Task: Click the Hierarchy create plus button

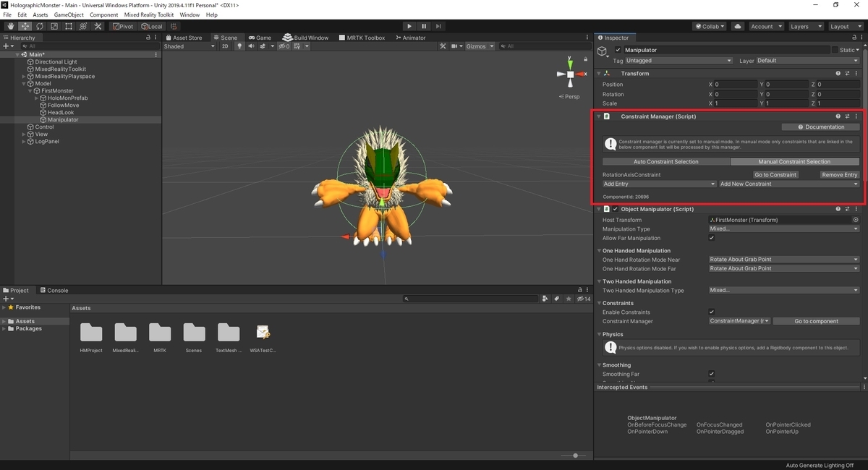Action: (7, 46)
